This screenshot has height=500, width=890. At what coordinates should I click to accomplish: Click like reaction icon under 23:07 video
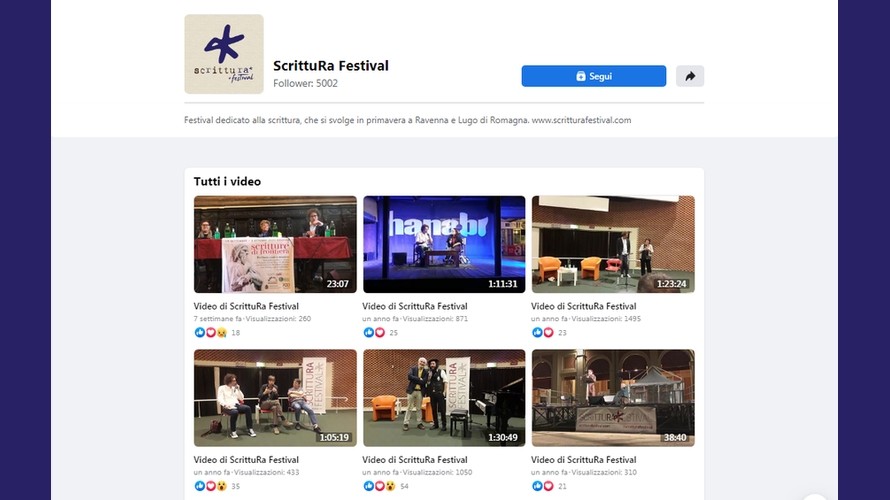tap(199, 333)
